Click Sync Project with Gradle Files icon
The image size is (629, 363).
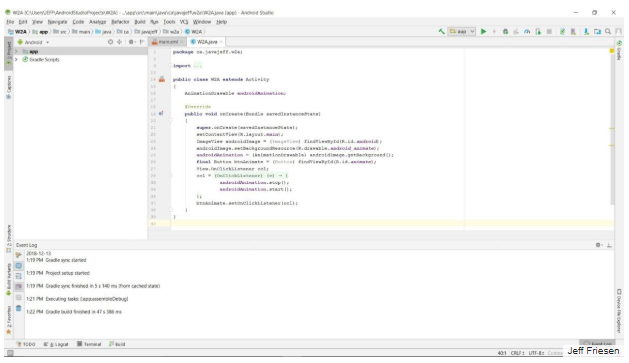pos(562,31)
